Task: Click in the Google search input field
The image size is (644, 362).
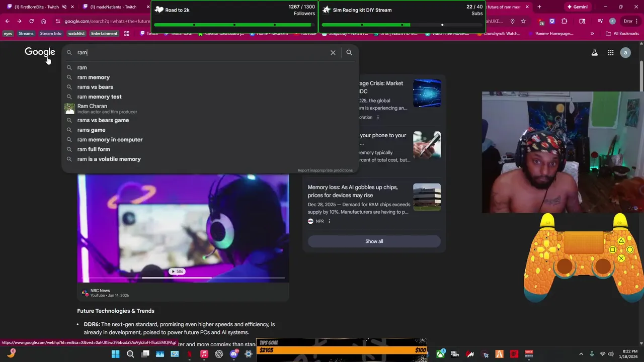Action: click(x=201, y=52)
